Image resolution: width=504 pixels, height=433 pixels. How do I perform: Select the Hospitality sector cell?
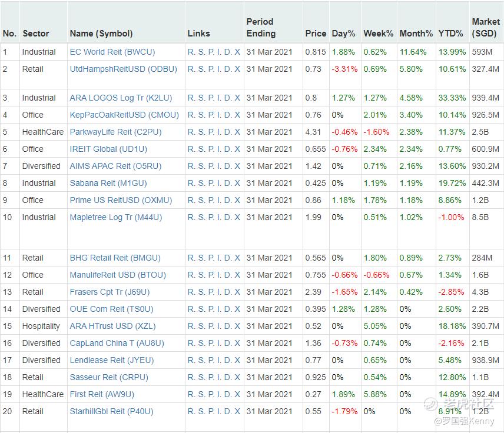coord(41,326)
